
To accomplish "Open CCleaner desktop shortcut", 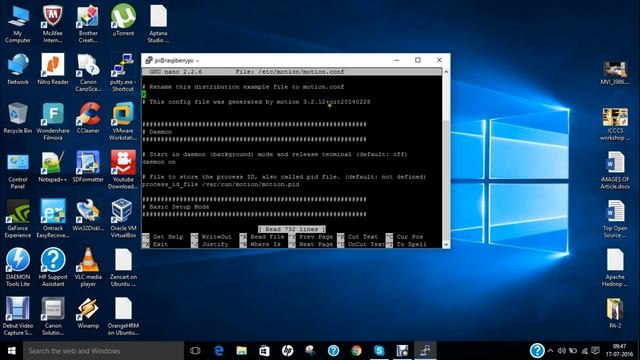I will 88,118.
